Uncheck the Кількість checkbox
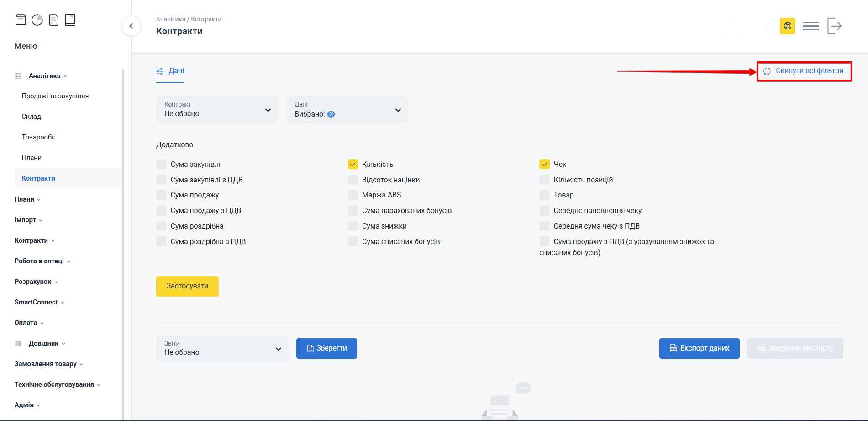The image size is (868, 421). 353,164
